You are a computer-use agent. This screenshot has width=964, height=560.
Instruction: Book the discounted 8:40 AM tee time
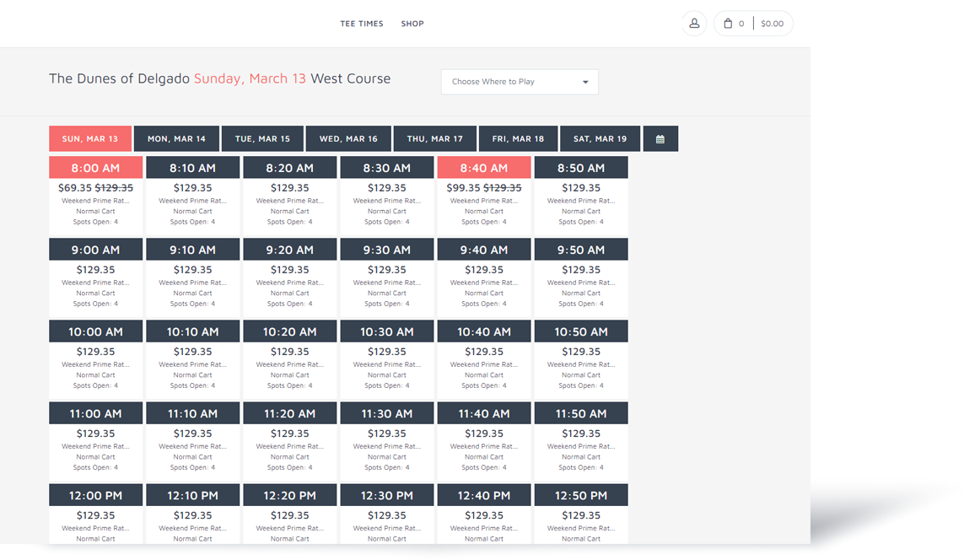click(484, 168)
